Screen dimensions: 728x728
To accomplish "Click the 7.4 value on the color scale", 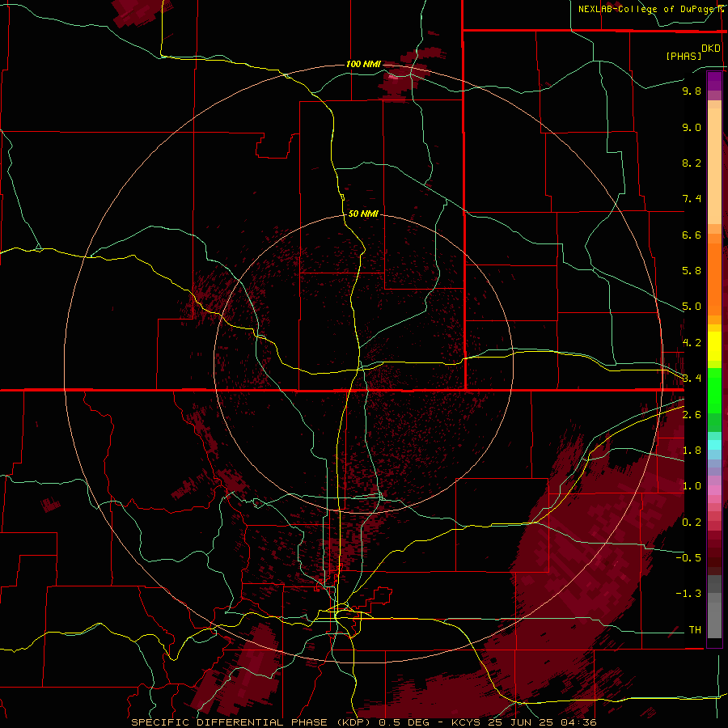I will click(692, 199).
